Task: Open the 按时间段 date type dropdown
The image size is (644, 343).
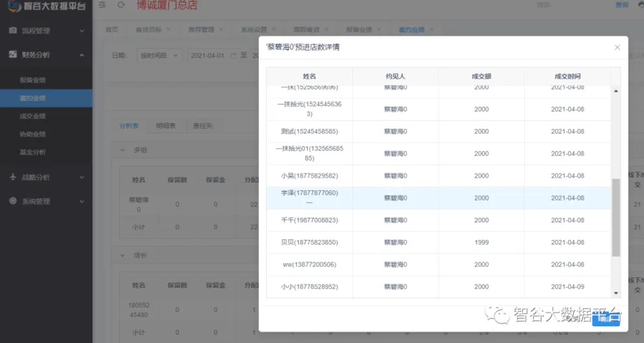Action: (161, 55)
